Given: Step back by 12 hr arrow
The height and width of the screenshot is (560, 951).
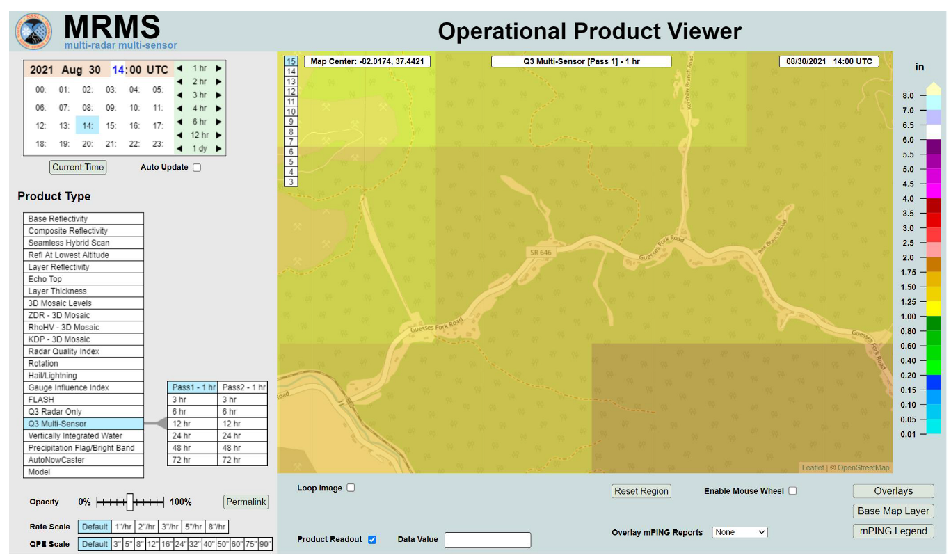Looking at the screenshot, I should click(x=179, y=135).
